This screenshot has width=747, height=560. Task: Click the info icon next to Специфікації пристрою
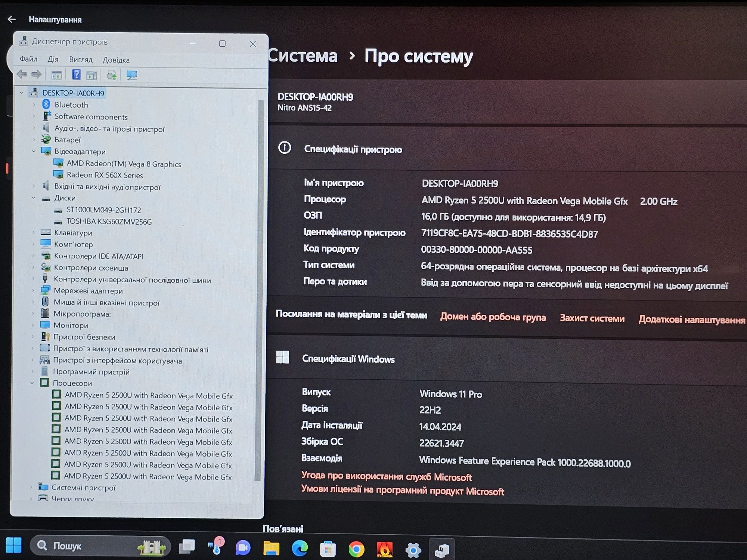[285, 148]
